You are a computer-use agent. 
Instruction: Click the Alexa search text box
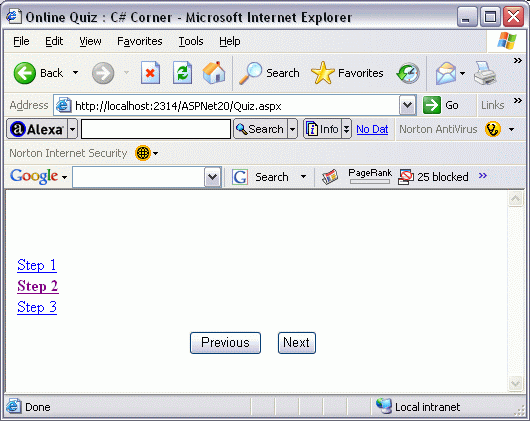[x=156, y=129]
